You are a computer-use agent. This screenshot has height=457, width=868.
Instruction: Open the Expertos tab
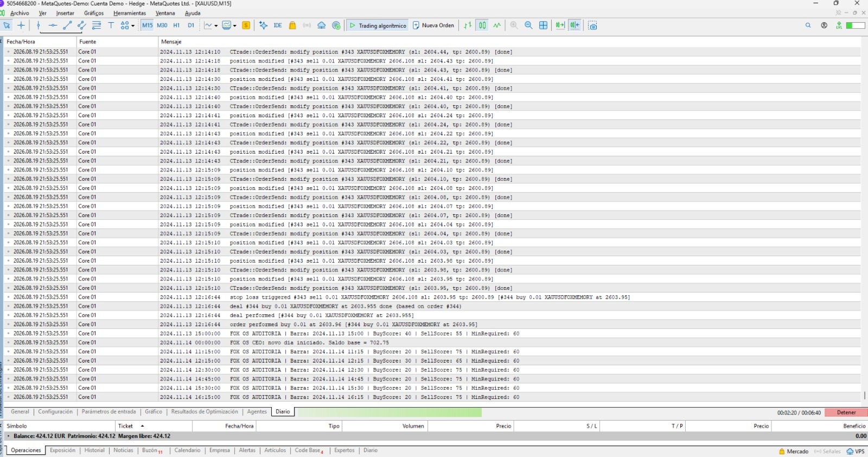pos(344,450)
